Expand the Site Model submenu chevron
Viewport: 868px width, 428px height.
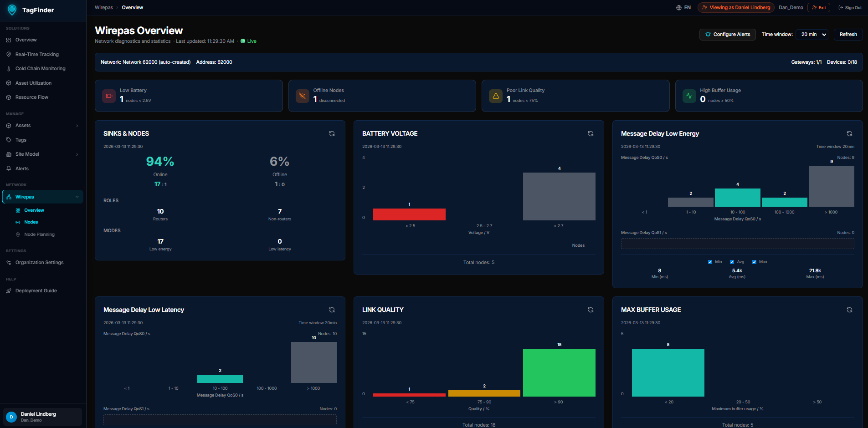[x=77, y=155]
